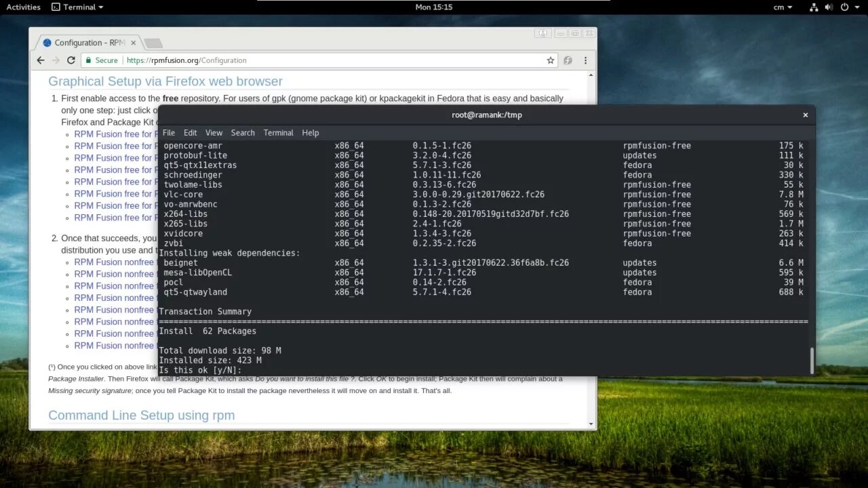
Task: Click the x265-libs package name
Action: tap(185, 224)
